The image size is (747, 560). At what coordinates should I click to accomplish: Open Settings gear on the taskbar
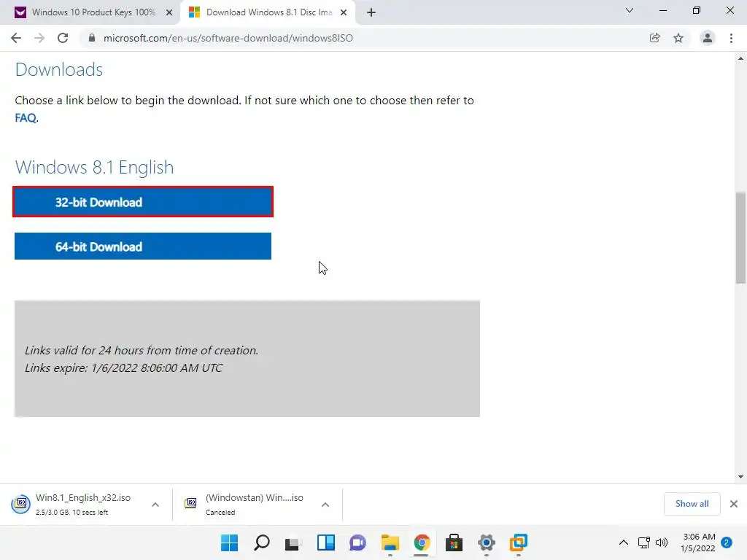487,542
